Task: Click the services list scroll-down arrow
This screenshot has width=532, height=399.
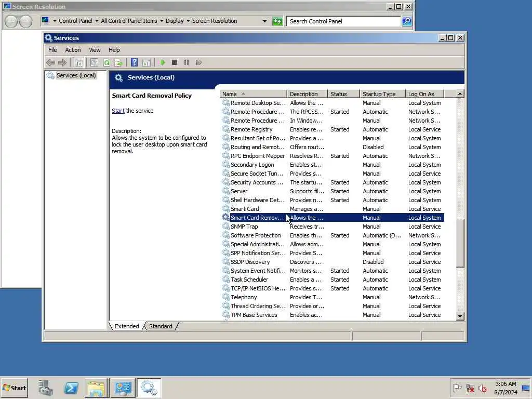Action: pos(460,316)
